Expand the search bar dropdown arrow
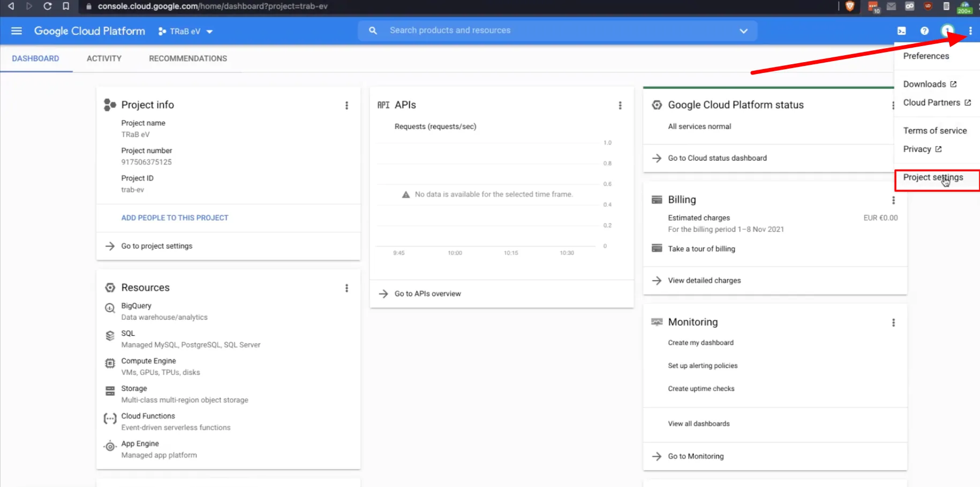Viewport: 980px width, 487px height. pos(743,31)
